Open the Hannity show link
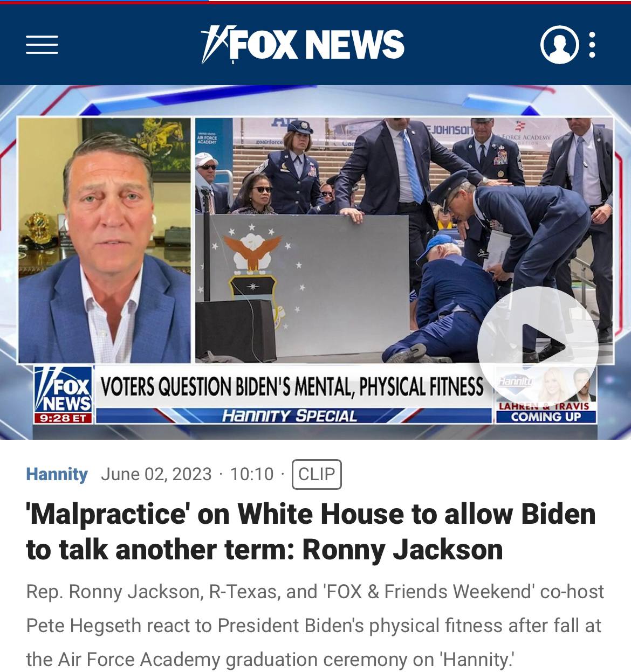This screenshot has height=672, width=631. pos(57,474)
